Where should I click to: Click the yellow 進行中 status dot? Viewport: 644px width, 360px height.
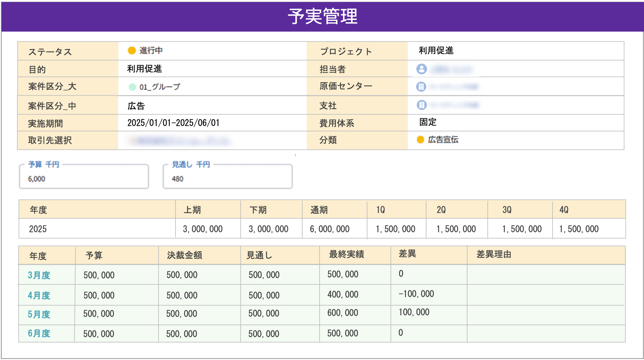tap(131, 51)
